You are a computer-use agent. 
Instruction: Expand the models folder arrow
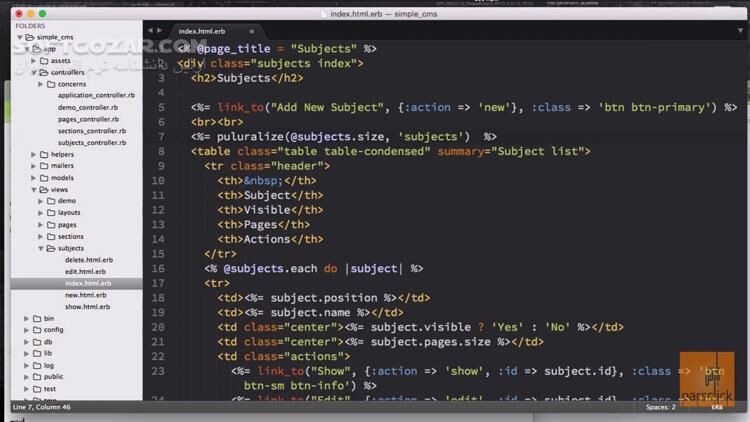(x=33, y=178)
